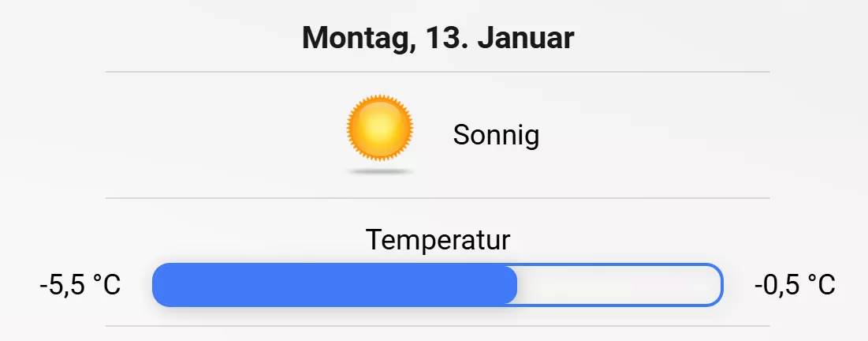Click the "°C" unit of the minimum temperature

106,285
